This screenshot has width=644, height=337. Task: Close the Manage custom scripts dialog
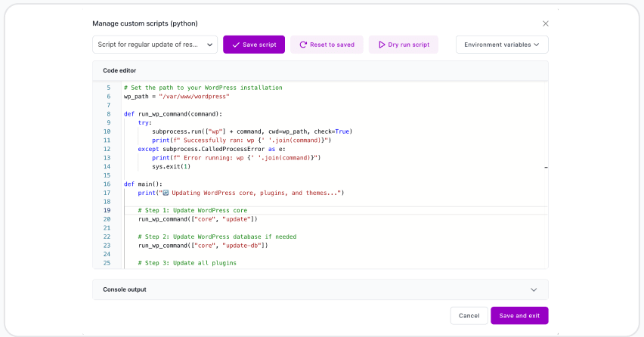pyautogui.click(x=546, y=23)
